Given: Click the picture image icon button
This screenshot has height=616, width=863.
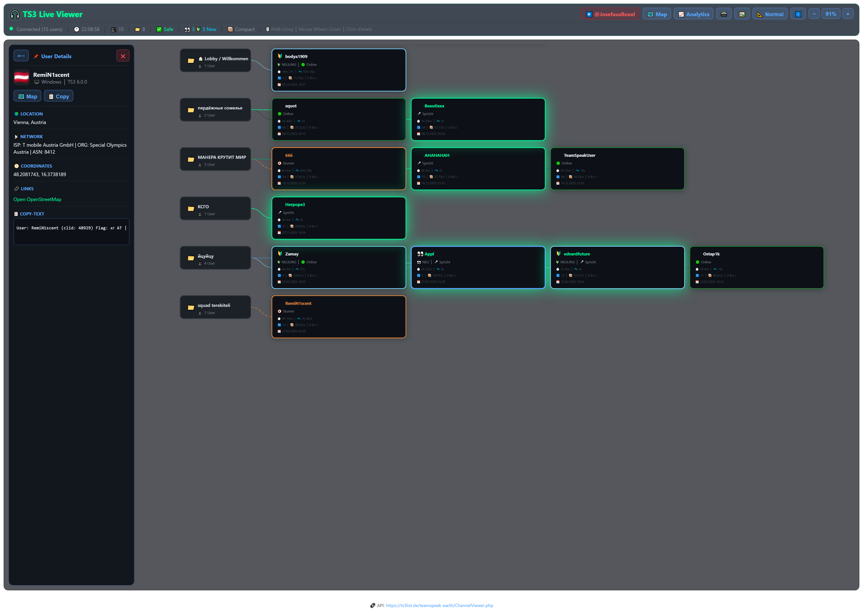Looking at the screenshot, I should [742, 14].
